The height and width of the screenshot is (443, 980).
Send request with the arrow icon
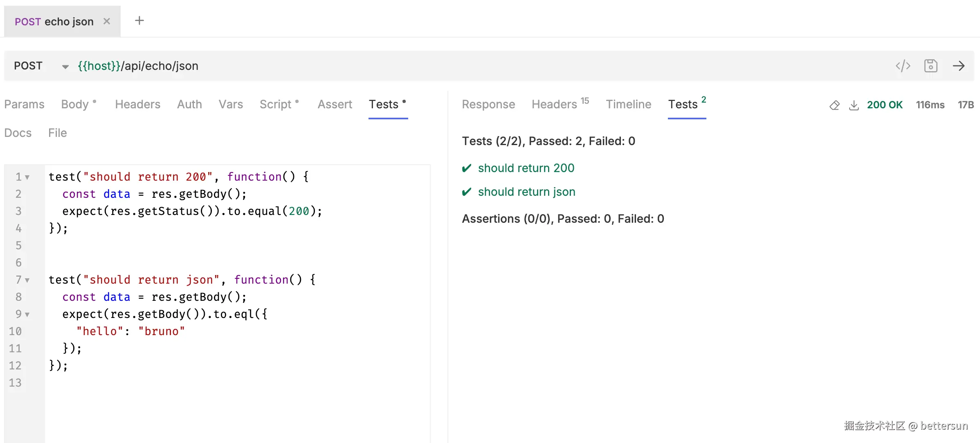pyautogui.click(x=958, y=66)
